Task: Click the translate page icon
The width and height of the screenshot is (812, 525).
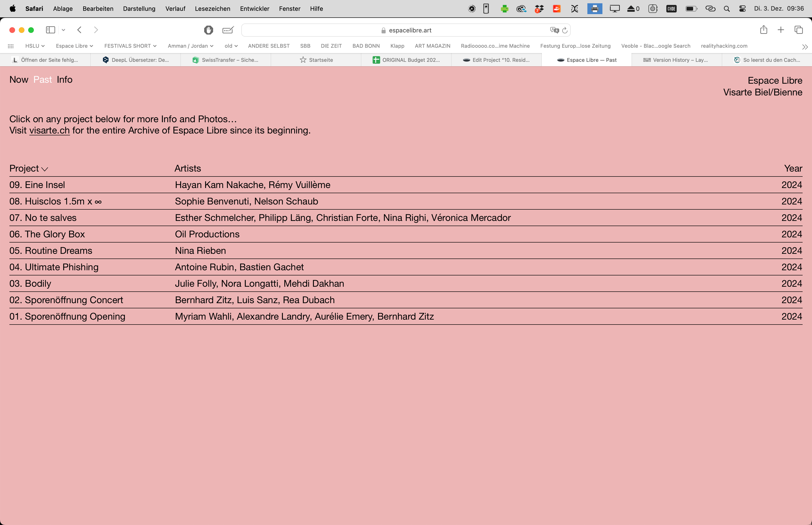Action: click(x=554, y=30)
